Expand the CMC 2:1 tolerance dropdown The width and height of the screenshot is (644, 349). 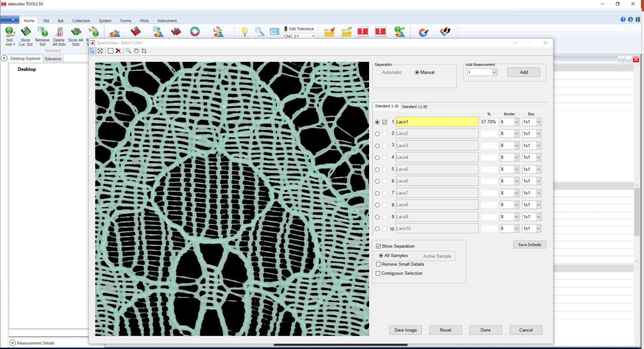pos(313,36)
